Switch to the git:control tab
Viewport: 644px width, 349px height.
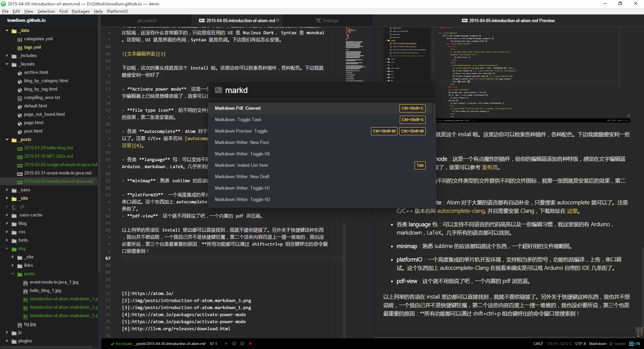coord(147,20)
